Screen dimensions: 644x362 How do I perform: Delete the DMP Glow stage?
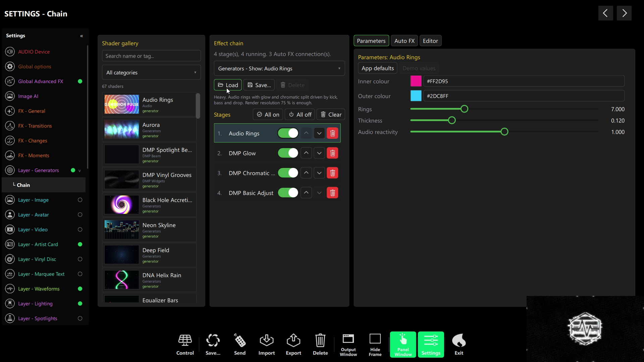(x=332, y=153)
